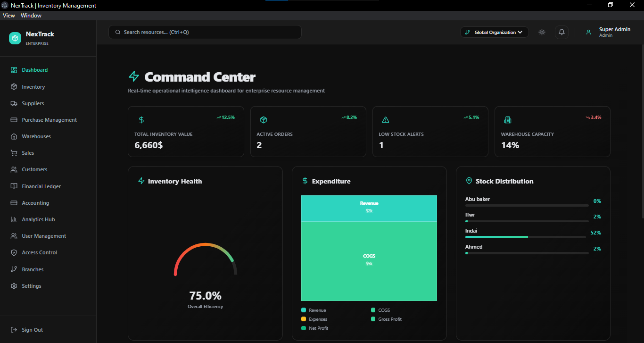Click the 3.4% downward trend indicator
644x343 pixels.
click(x=594, y=117)
